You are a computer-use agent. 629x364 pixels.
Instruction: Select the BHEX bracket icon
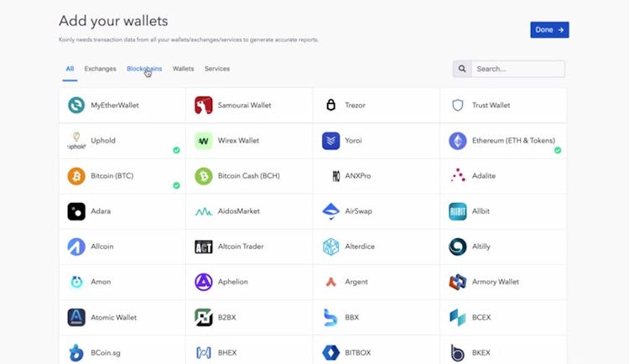coord(204,352)
